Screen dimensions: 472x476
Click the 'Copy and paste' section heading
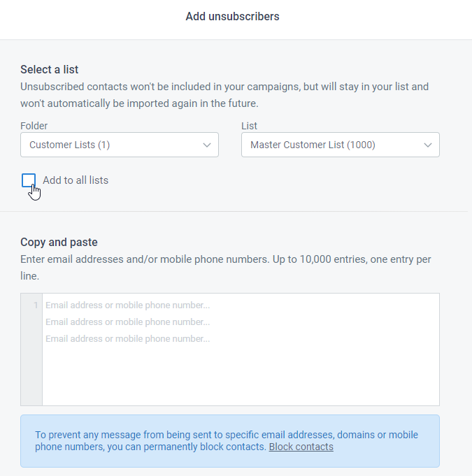[59, 243]
